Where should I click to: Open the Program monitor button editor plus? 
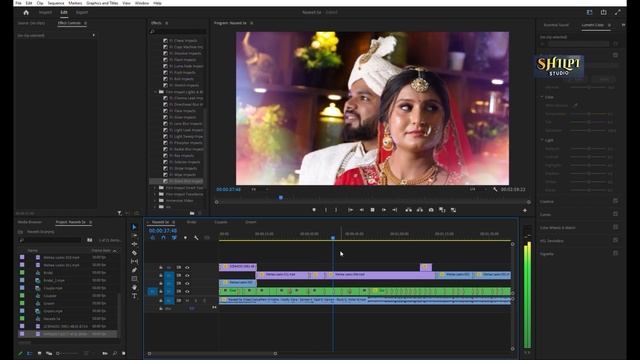pos(525,210)
